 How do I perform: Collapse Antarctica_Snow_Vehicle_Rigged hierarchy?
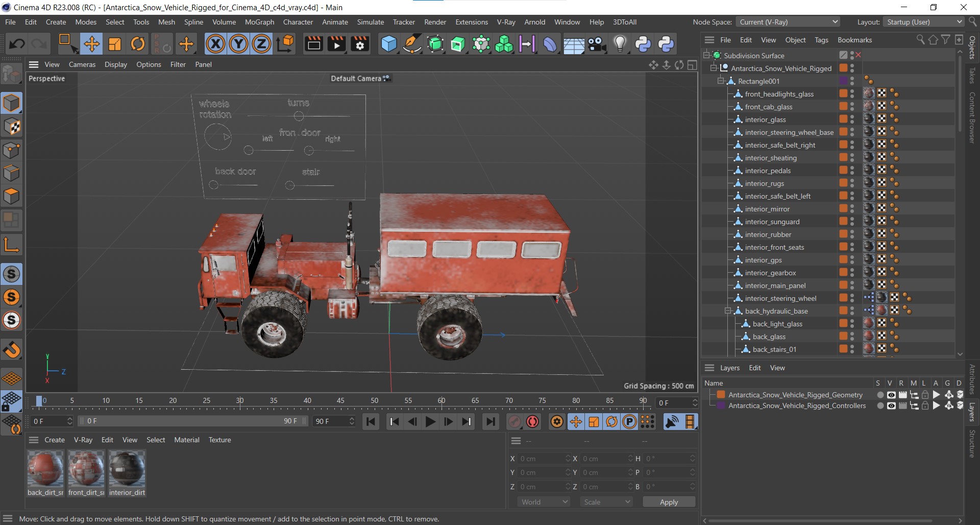714,68
